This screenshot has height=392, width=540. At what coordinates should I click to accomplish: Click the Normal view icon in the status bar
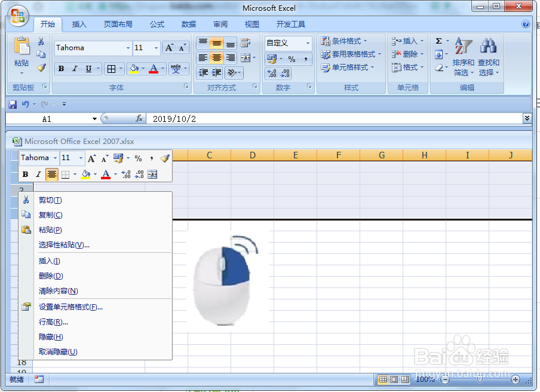(x=383, y=379)
